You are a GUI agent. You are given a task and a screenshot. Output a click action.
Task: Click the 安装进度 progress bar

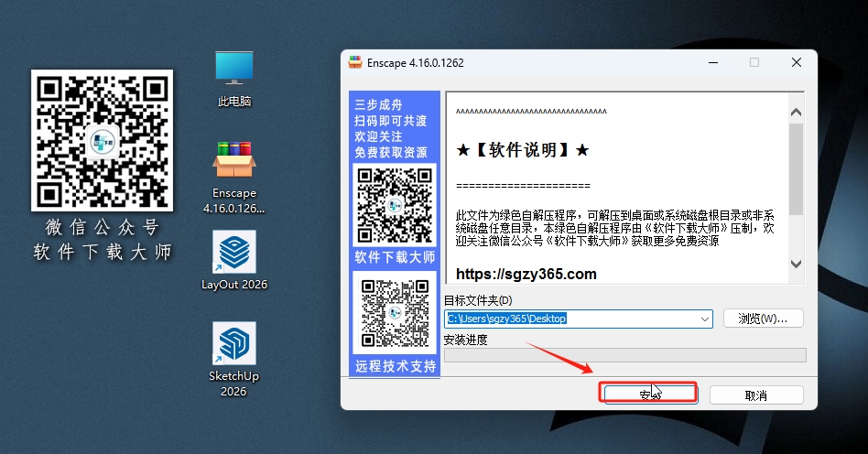(625, 355)
